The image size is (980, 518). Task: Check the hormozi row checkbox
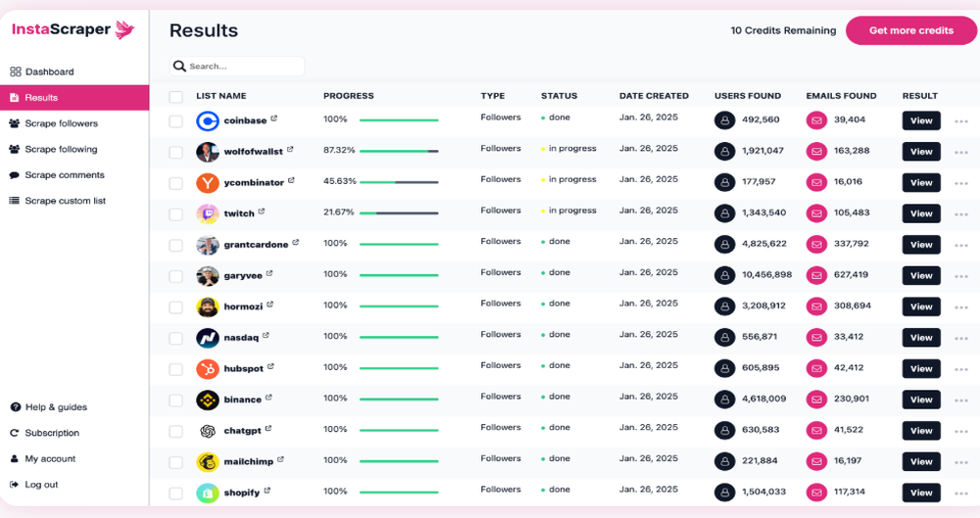[176, 307]
